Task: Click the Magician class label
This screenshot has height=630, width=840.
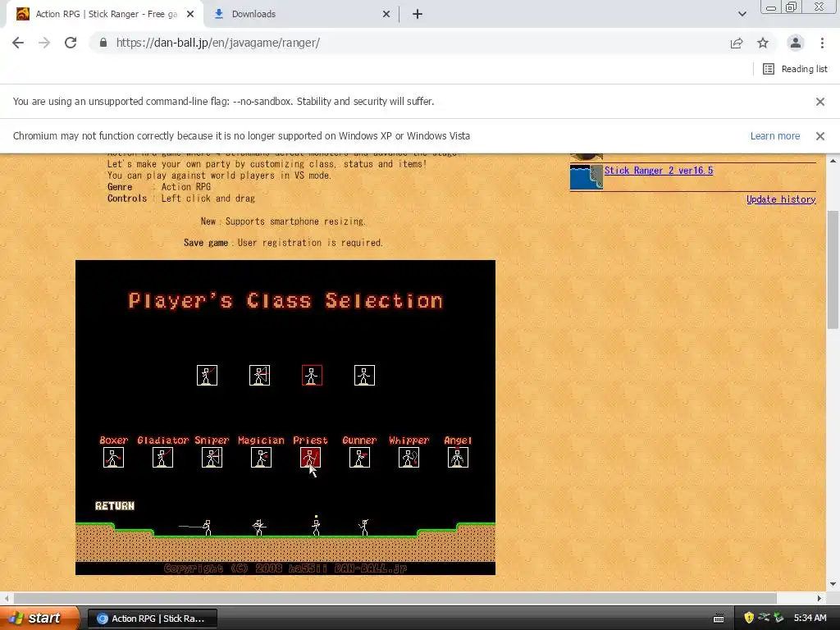Action: (x=261, y=441)
